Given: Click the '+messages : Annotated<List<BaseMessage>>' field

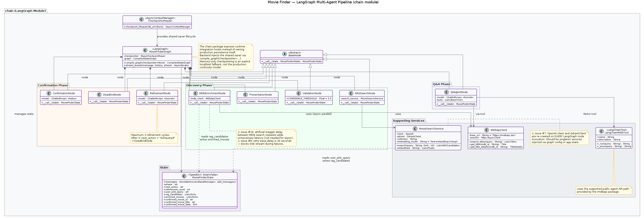Looking at the screenshot, I should click(x=200, y=182).
